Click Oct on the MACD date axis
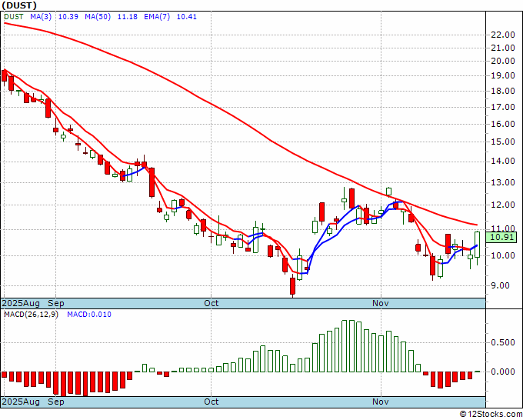The width and height of the screenshot is (523, 420). pos(212,402)
